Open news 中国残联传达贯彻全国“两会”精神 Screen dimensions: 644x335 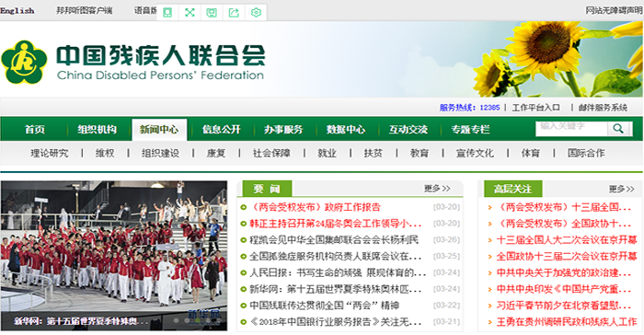coord(325,306)
